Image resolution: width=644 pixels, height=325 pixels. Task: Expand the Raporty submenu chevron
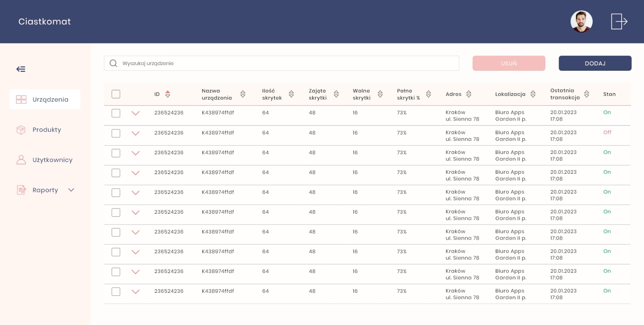[71, 190]
